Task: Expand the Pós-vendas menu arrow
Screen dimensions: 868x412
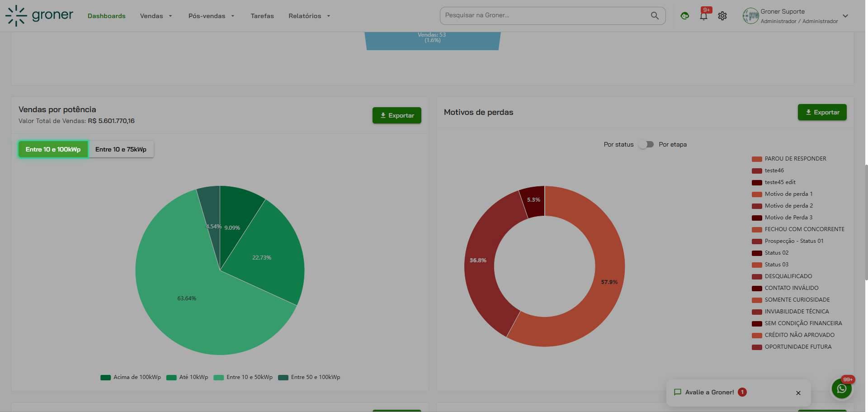Action: (x=233, y=16)
